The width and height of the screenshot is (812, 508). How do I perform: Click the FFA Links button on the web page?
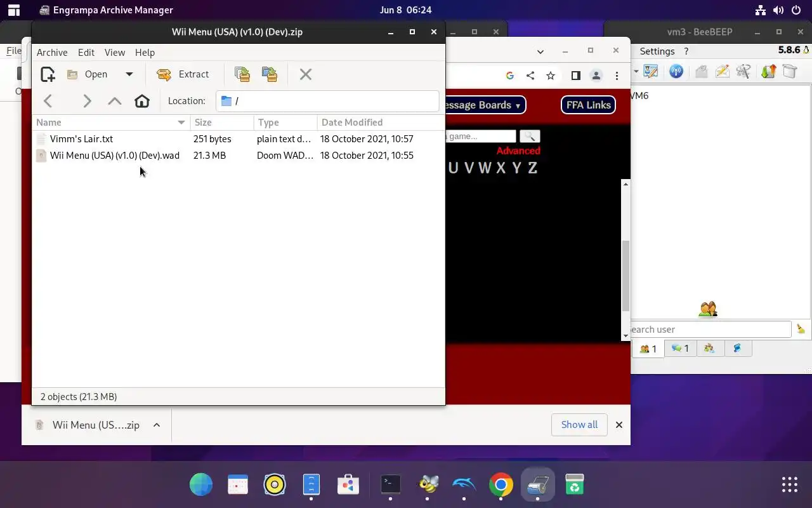(588, 105)
